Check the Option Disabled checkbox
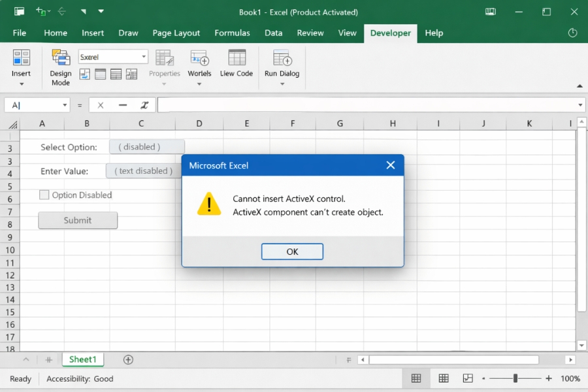 (x=44, y=194)
